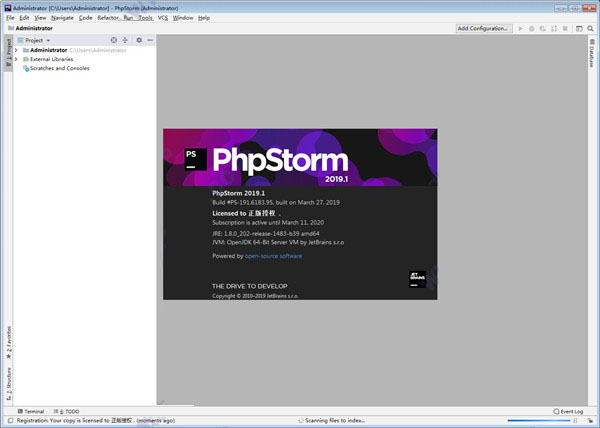Click the Debug bug icon in toolbar
The width and height of the screenshot is (600, 428).
pos(533,29)
